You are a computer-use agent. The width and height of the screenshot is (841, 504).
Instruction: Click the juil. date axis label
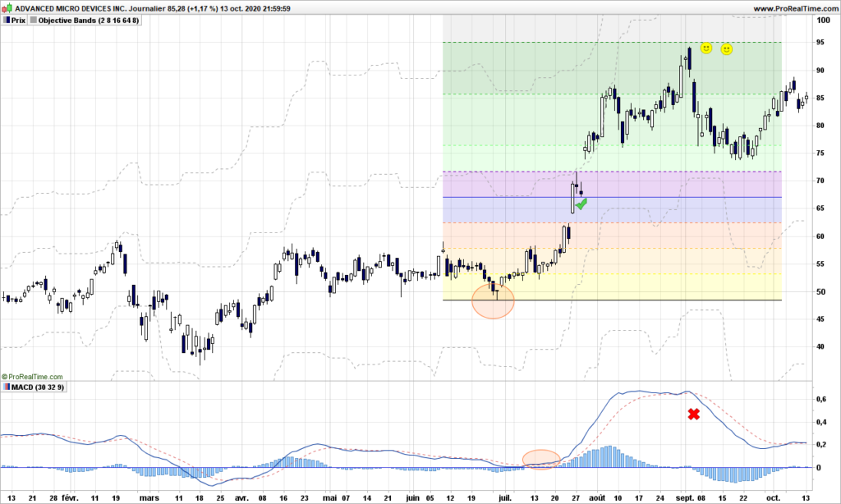505,497
